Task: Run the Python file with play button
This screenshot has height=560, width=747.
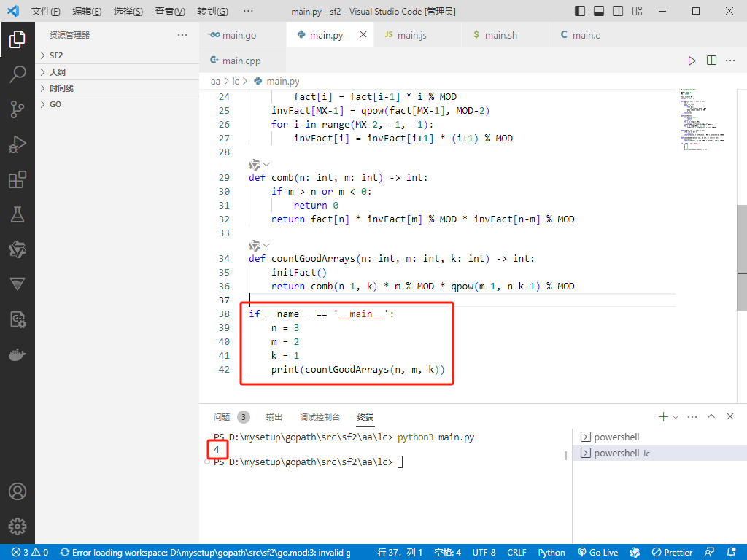Action: [x=692, y=61]
